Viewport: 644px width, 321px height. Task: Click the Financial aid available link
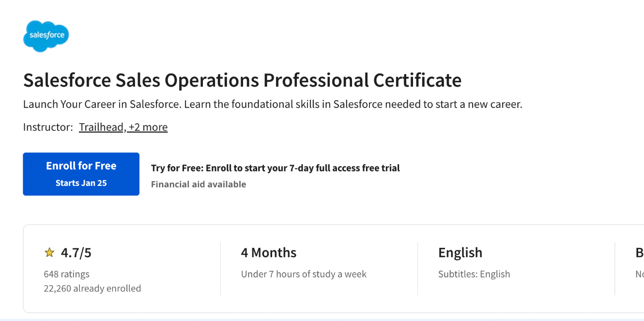point(199,184)
